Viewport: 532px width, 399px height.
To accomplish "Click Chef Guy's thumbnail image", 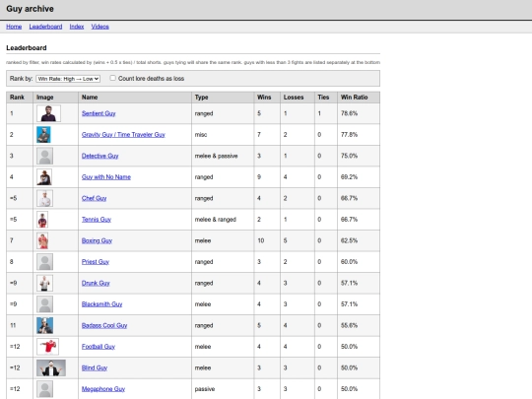I will click(44, 198).
